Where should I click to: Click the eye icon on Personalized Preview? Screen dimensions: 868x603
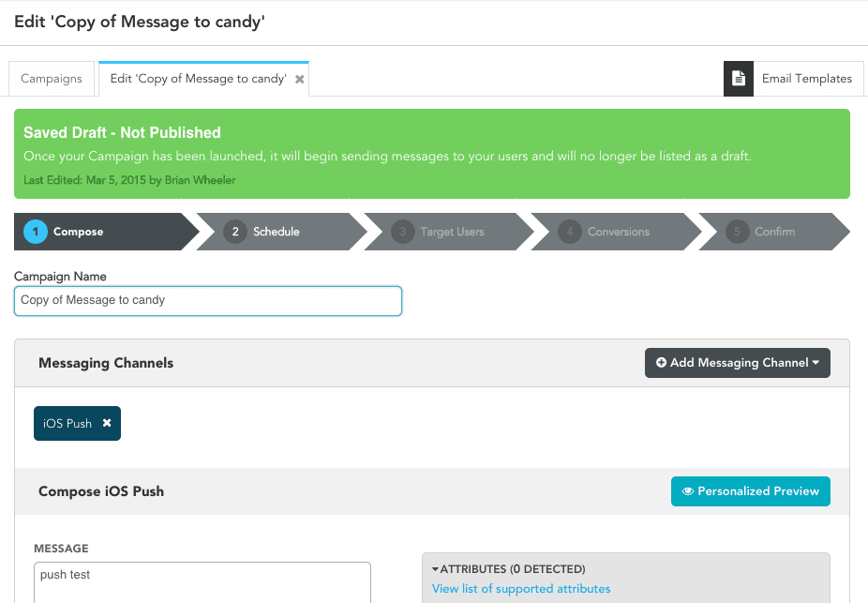pyautogui.click(x=688, y=490)
